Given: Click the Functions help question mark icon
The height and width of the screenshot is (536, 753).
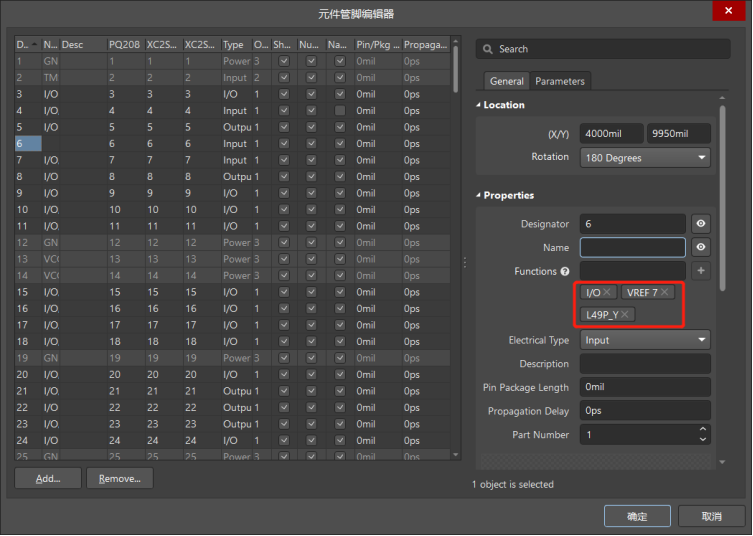Looking at the screenshot, I should pos(566,272).
